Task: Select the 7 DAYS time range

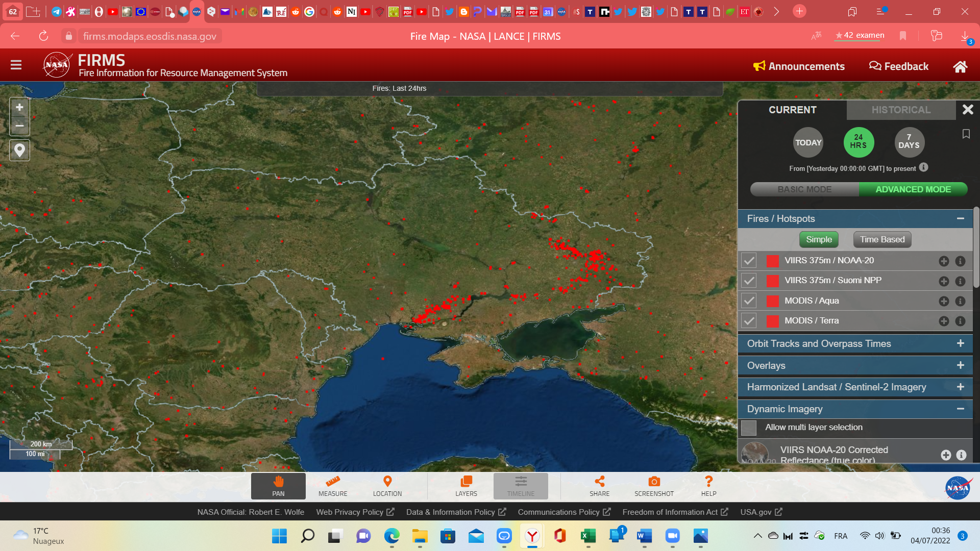Action: click(x=909, y=142)
